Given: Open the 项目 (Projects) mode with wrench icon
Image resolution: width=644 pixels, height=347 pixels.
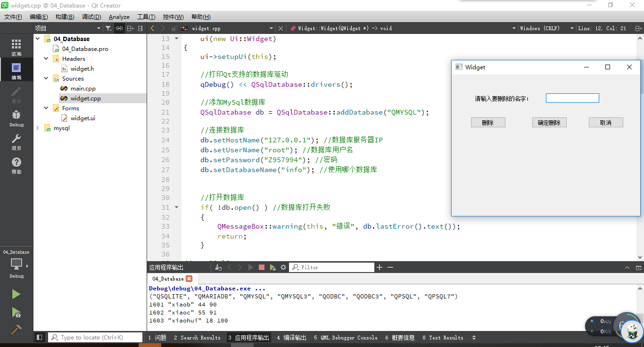Looking at the screenshot, I should pos(17,141).
